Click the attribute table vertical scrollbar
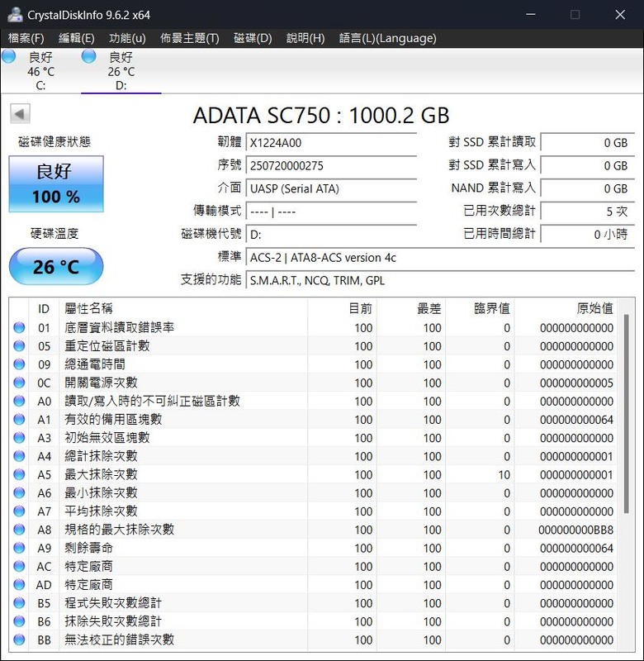644x661 pixels. pos(627,413)
